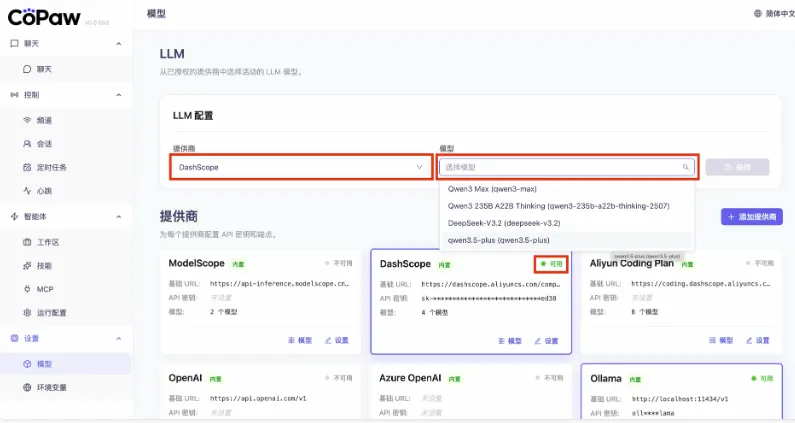Click the calendar icon beside 定时任务
The height and width of the screenshot is (423, 795).
[27, 167]
